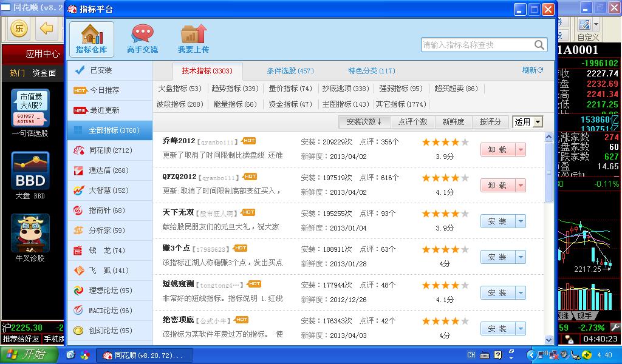
Task: Install the 赚3个点 indicator
Action: click(498, 257)
